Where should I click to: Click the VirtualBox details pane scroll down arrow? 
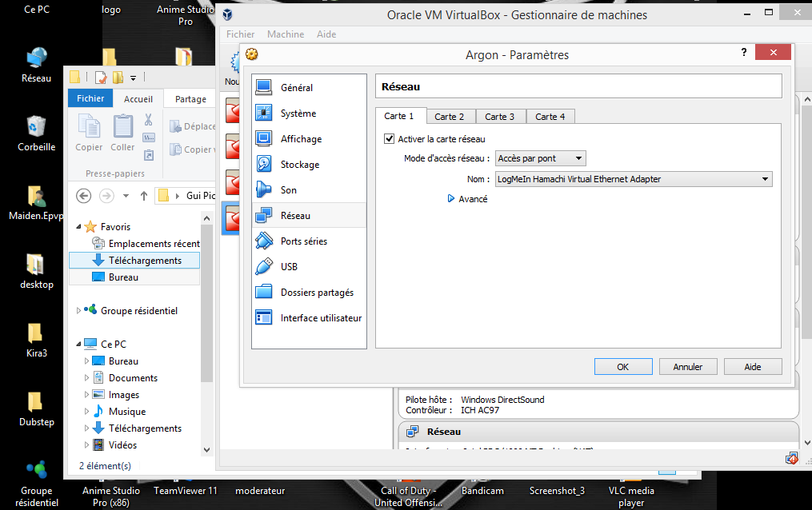807,443
